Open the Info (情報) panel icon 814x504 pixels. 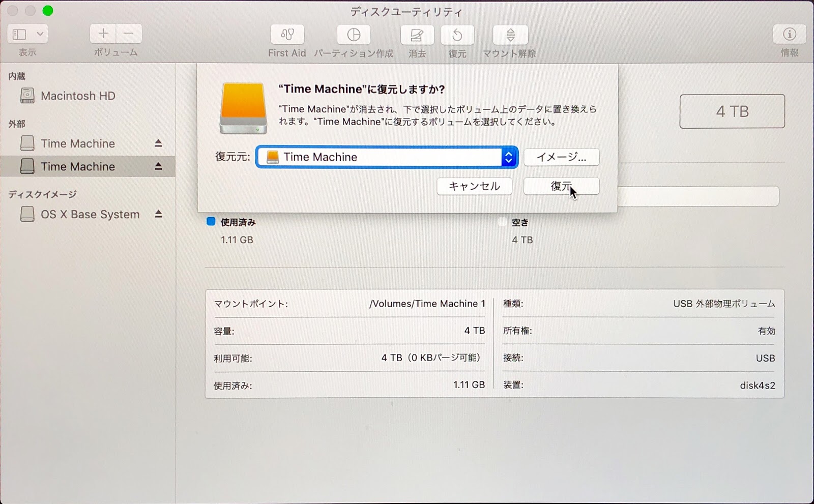click(x=789, y=34)
